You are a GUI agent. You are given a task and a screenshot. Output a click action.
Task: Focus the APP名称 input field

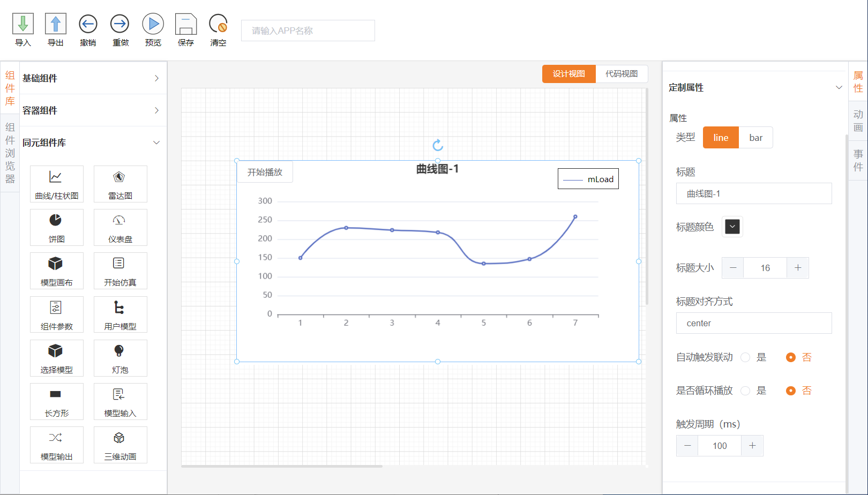(308, 31)
